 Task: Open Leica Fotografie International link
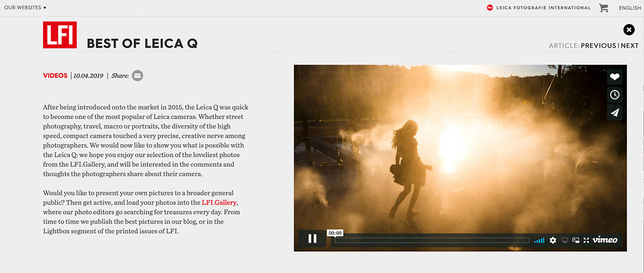point(543,8)
